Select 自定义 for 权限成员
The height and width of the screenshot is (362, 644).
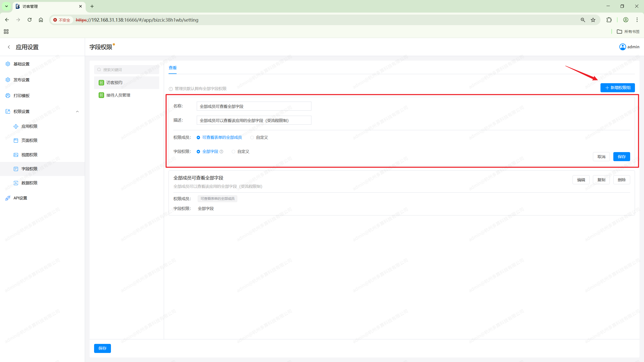pos(252,138)
